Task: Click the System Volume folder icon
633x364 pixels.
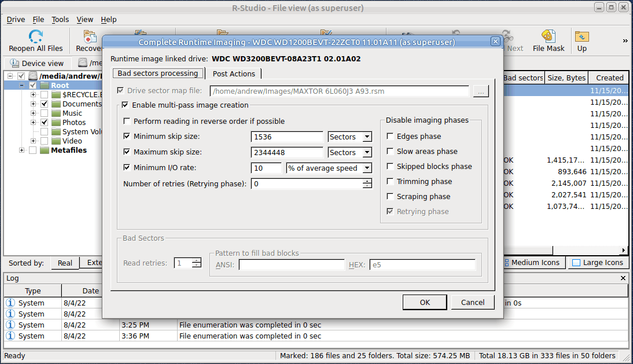Action: tap(56, 131)
